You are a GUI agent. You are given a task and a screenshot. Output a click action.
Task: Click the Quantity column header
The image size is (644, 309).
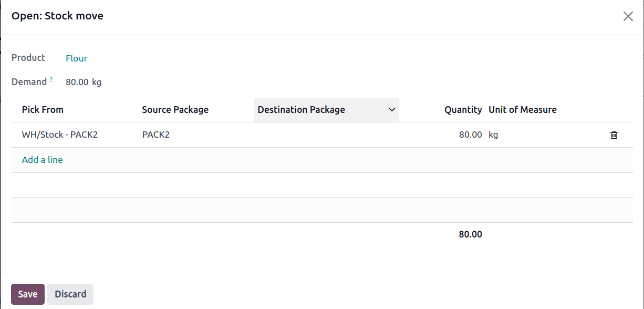click(463, 110)
